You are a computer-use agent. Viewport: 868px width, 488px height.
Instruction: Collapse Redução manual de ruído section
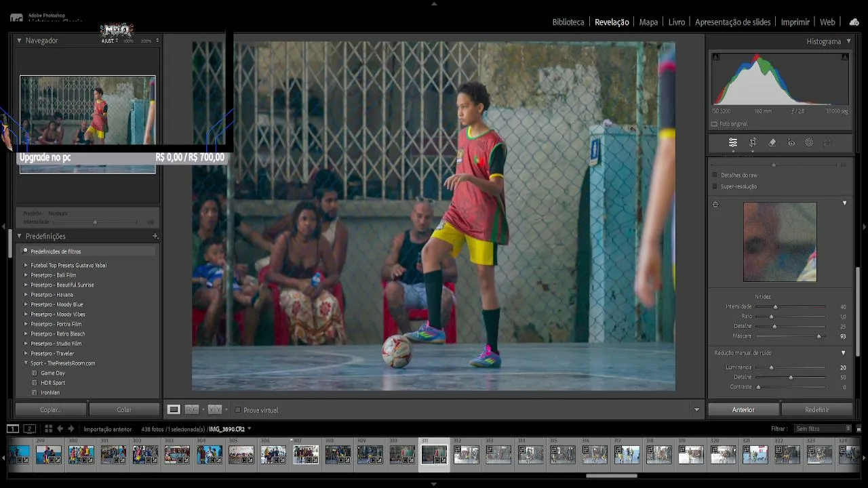coord(844,353)
